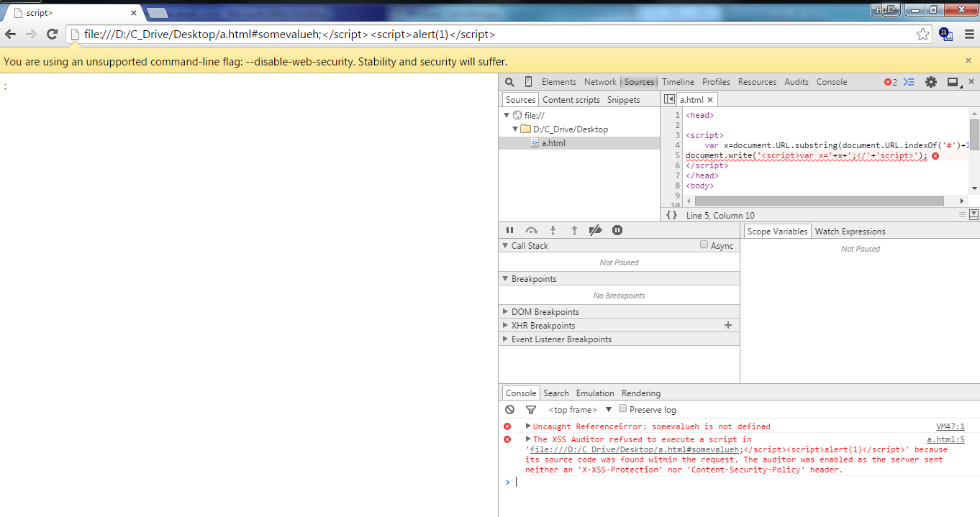Collapse the file:// tree node

pyautogui.click(x=507, y=116)
